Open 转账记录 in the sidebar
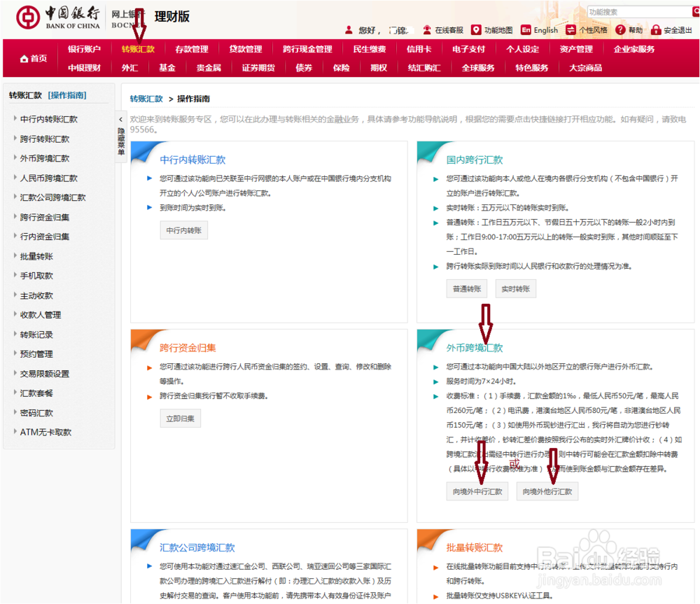The width and height of the screenshot is (700, 604). pos(36,335)
